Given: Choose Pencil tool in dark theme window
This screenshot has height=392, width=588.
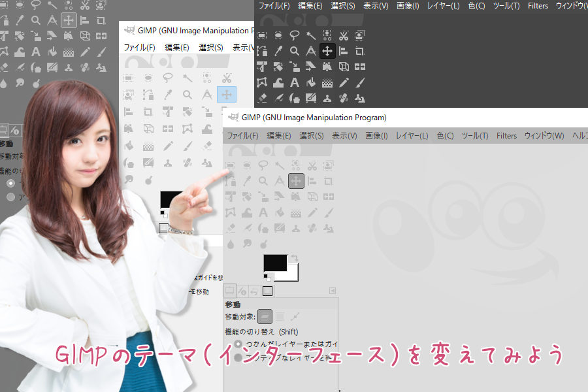Looking at the screenshot, I should tap(344, 82).
